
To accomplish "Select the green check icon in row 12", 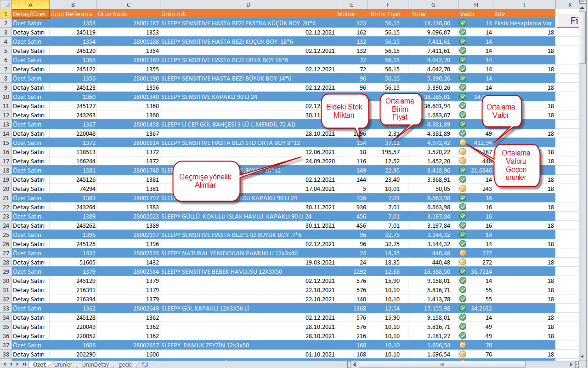I will point(463,115).
